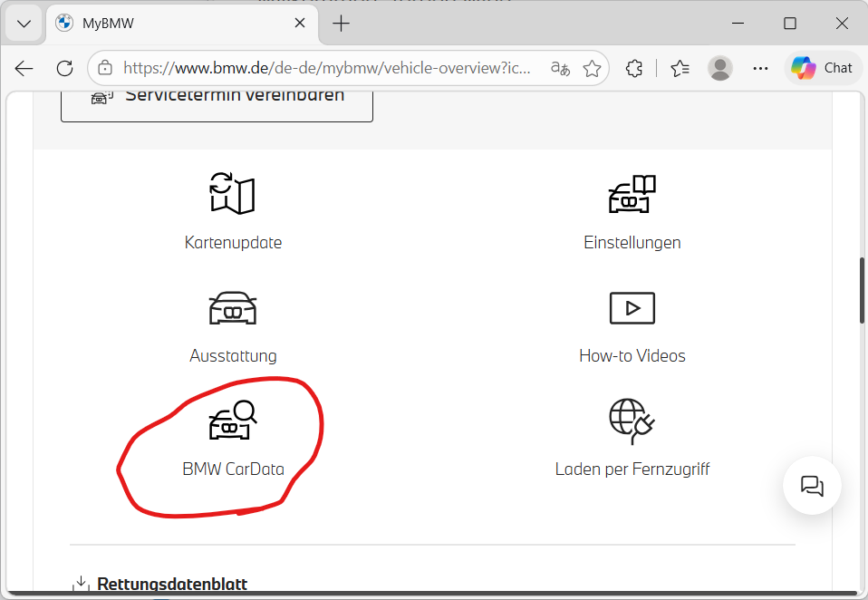Open a new browser tab

click(341, 24)
